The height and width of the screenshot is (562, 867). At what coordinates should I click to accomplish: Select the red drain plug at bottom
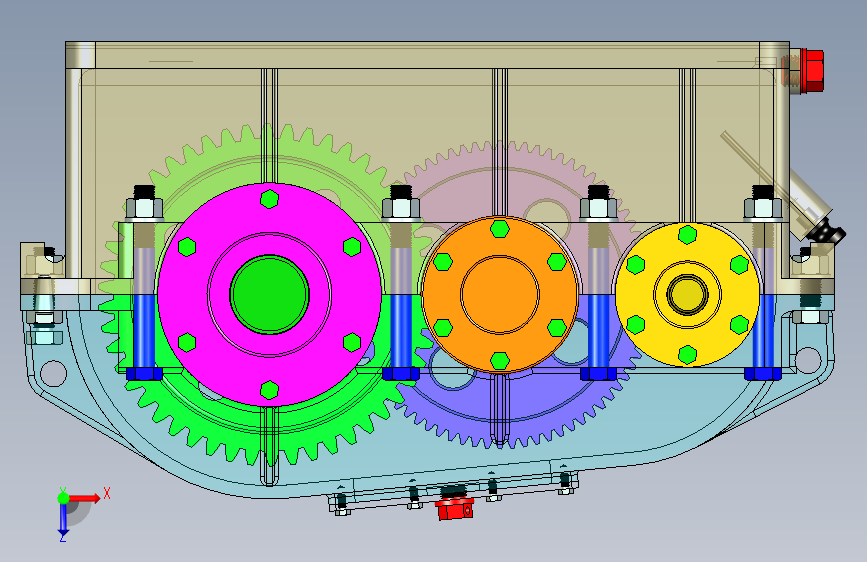pyautogui.click(x=455, y=508)
